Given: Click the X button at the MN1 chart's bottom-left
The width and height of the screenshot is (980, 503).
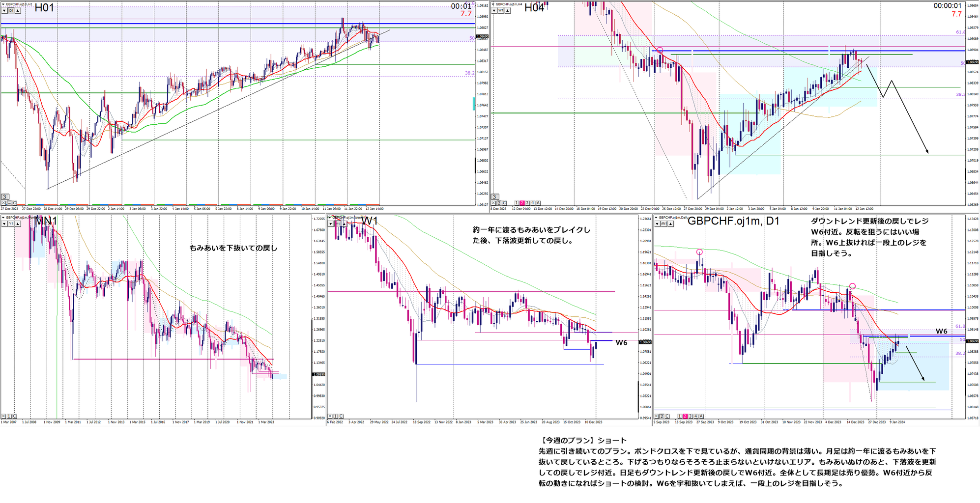Looking at the screenshot, I should point(3,416).
